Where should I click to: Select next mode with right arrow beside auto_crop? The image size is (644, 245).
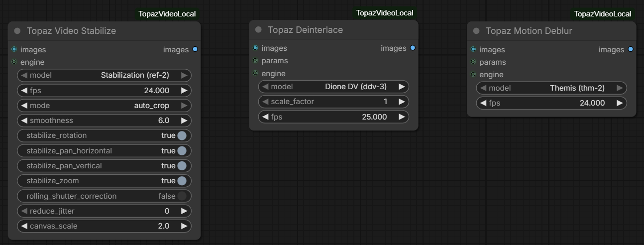184,105
